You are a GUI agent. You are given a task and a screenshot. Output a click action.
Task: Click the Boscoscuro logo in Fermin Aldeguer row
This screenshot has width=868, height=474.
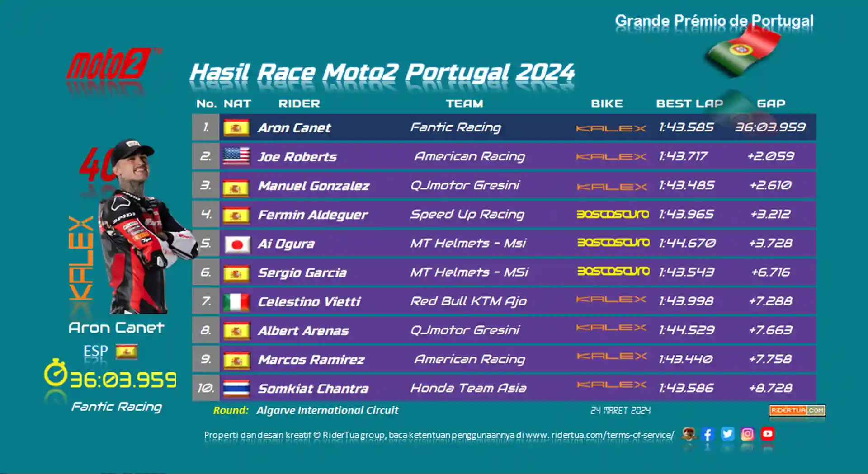[x=613, y=214]
